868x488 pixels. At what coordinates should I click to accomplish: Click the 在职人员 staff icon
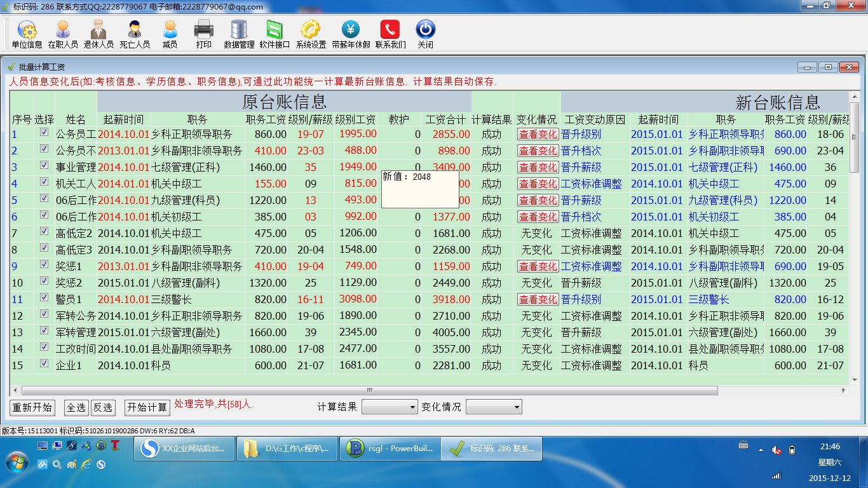point(63,30)
